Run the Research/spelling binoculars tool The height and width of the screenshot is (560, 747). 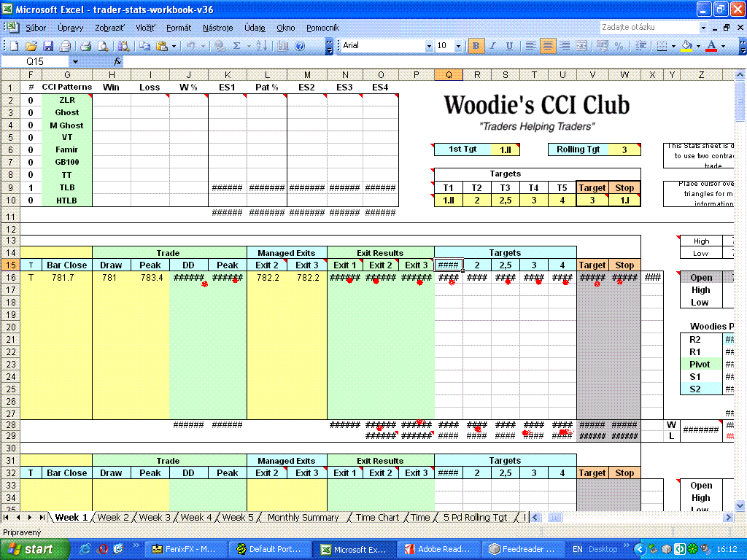123,46
